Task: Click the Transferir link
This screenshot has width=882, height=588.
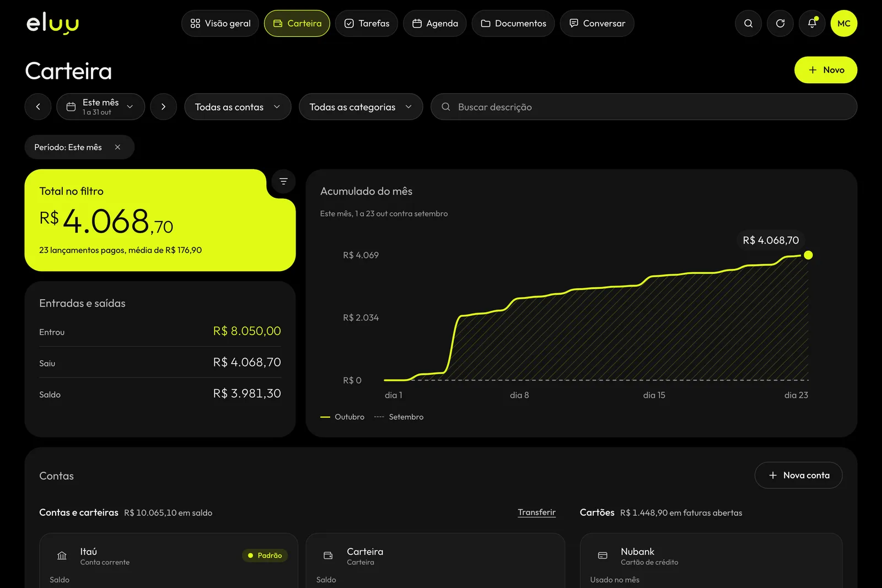Action: (536, 513)
